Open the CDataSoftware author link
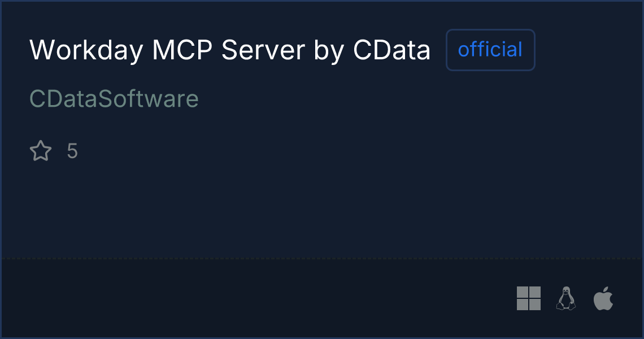 pyautogui.click(x=114, y=99)
